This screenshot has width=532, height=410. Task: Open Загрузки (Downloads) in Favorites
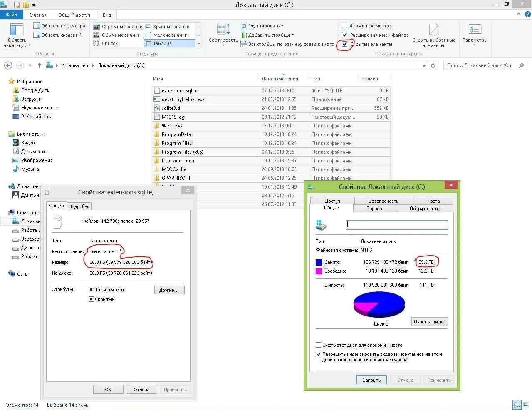point(27,99)
